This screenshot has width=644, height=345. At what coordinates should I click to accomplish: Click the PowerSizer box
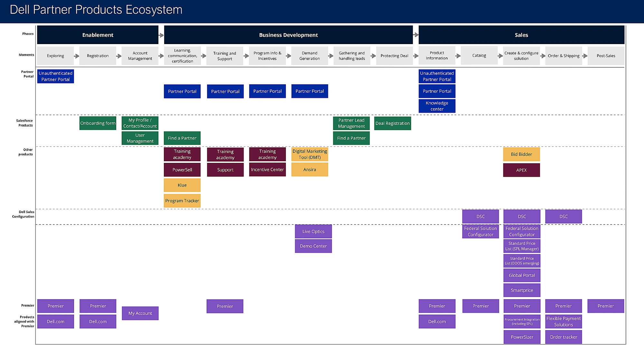(522, 337)
